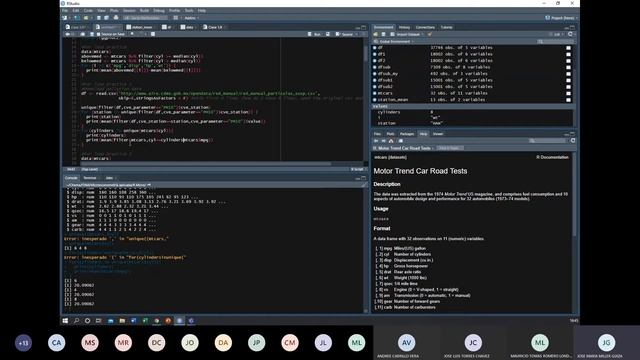The image size is (640, 360).
Task: Open the Import Dataset dropdown
Action: [x=407, y=34]
